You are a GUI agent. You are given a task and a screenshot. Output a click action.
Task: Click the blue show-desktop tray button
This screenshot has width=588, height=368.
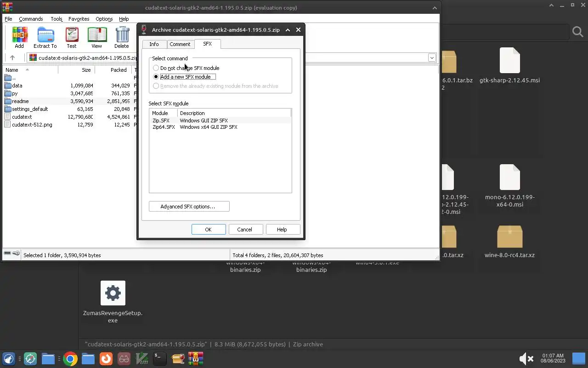pos(578,358)
